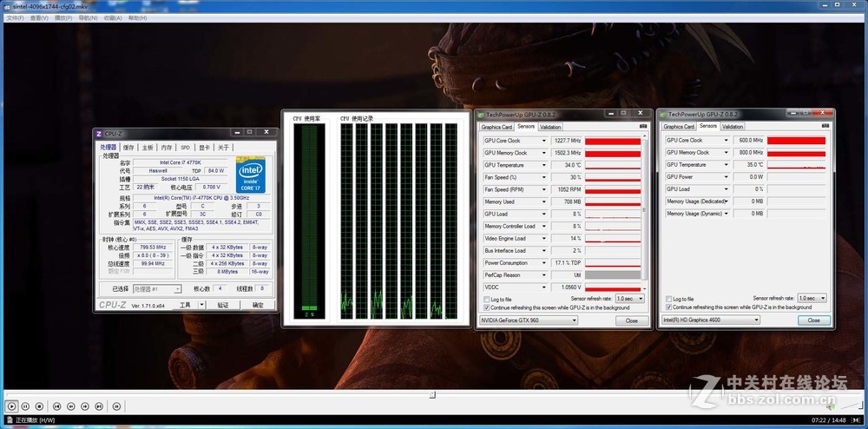Open the Power Consumption sensor dropdown
Image resolution: width=868 pixels, height=429 pixels.
coord(544,263)
